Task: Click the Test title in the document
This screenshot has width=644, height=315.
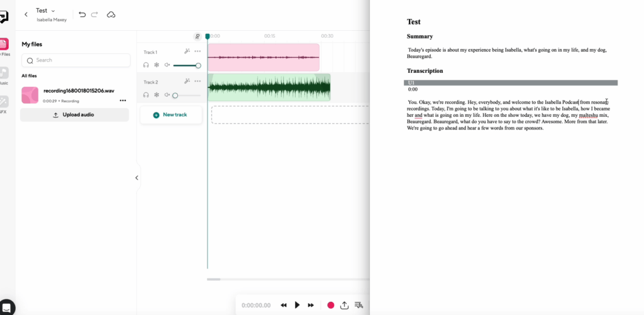Action: tap(414, 22)
